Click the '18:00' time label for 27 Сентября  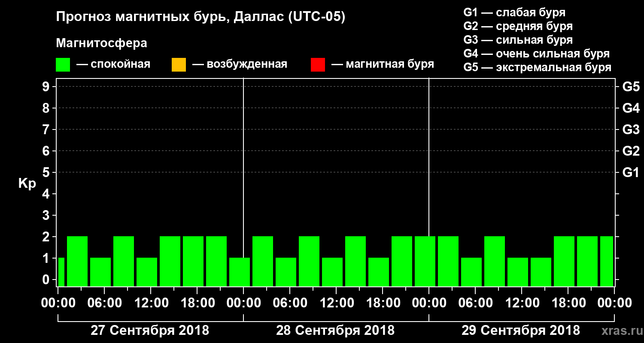[x=197, y=303]
